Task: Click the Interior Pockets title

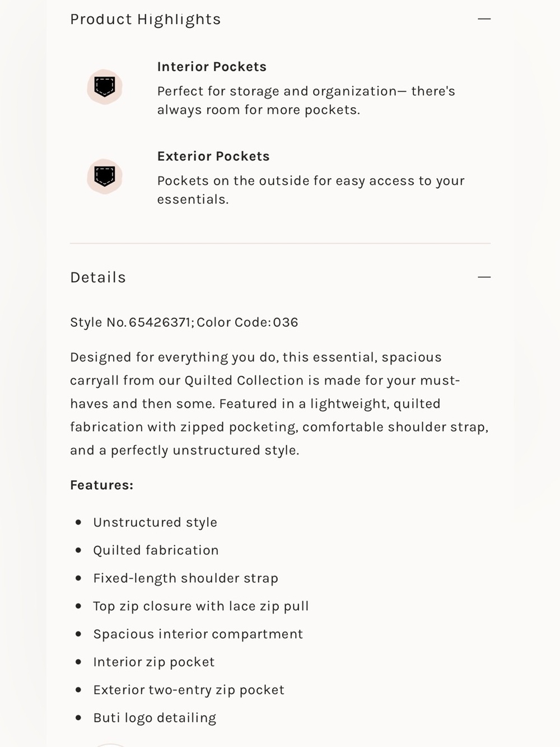Action: [212, 67]
